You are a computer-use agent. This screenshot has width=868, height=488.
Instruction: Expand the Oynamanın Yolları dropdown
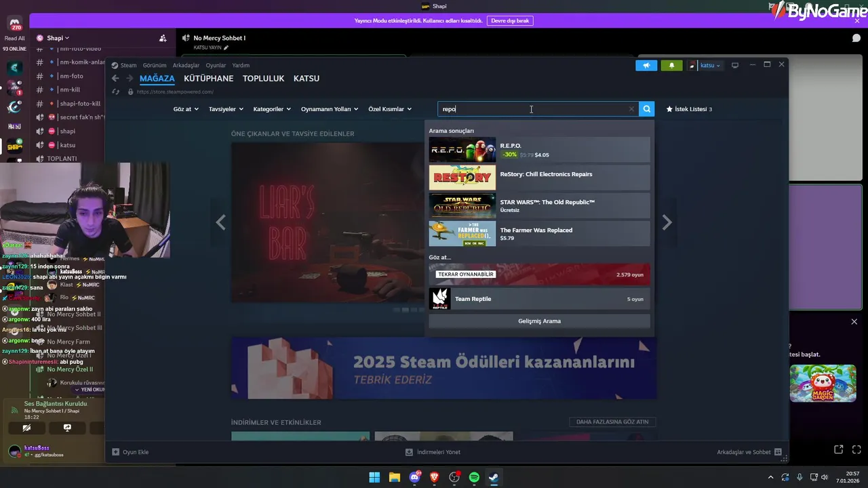(x=330, y=108)
